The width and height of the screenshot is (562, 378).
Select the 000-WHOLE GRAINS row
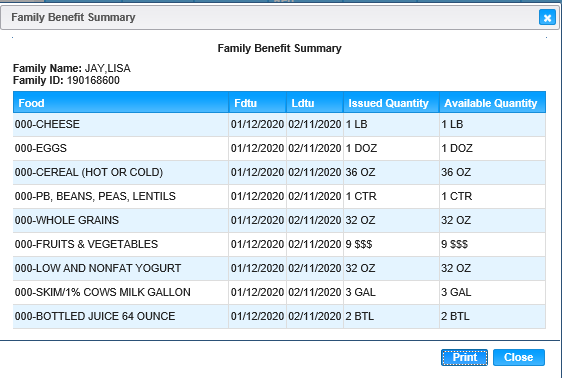[279, 220]
